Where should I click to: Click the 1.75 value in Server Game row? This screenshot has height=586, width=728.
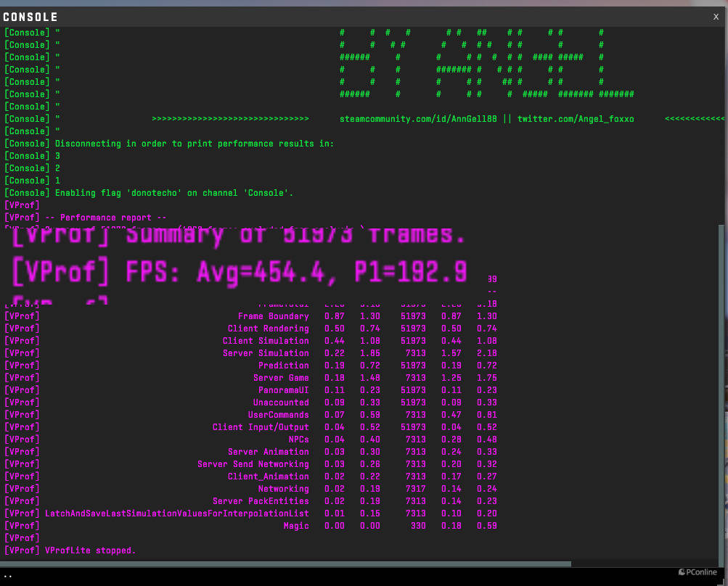click(x=486, y=378)
